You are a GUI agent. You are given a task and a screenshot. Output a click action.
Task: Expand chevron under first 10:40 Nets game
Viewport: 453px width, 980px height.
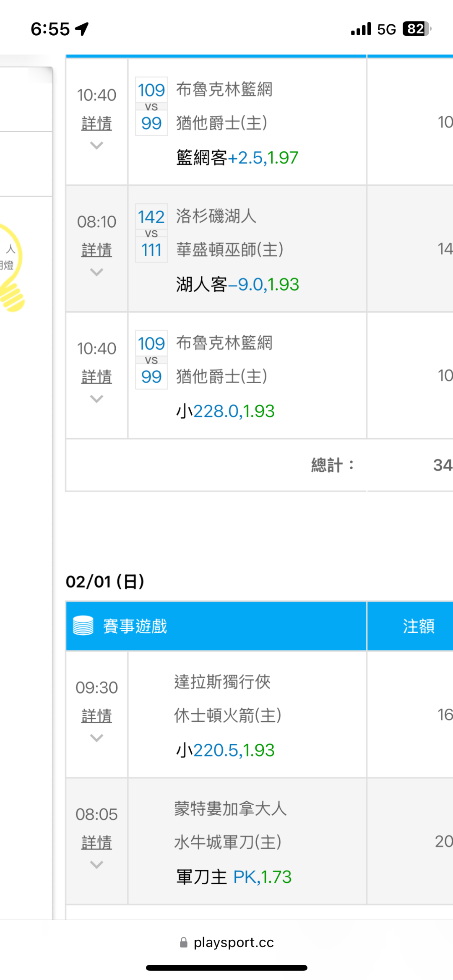pyautogui.click(x=96, y=145)
